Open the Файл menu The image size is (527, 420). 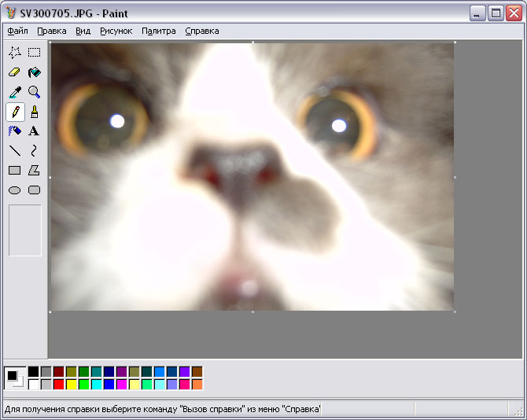coord(17,31)
